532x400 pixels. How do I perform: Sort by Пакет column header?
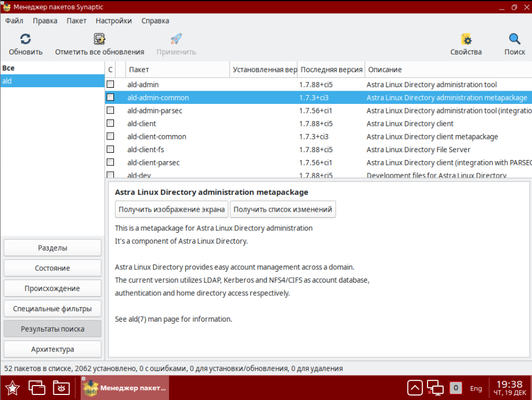pyautogui.click(x=177, y=69)
